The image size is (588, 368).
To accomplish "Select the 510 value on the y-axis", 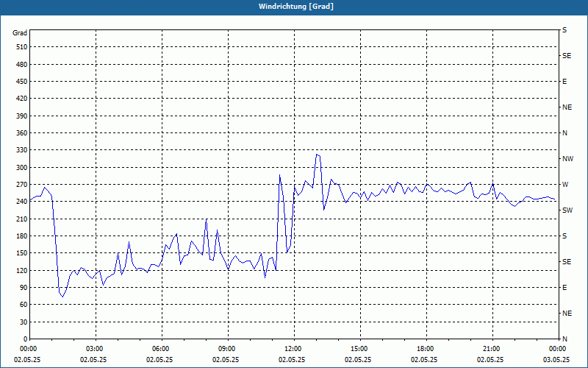I will pyautogui.click(x=22, y=47).
